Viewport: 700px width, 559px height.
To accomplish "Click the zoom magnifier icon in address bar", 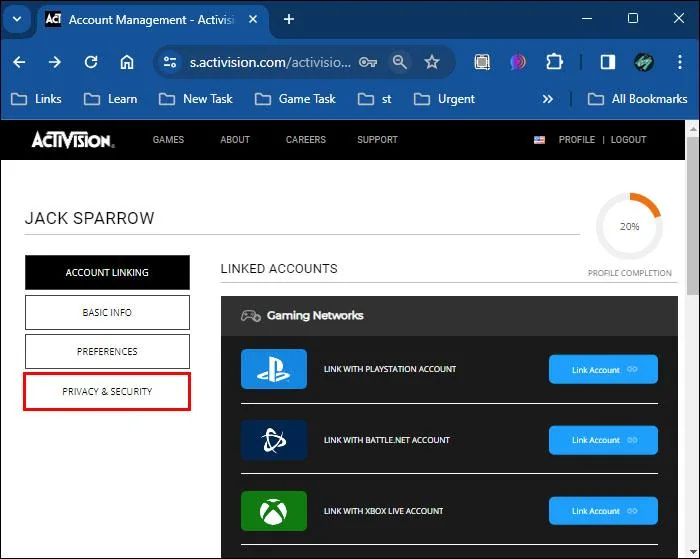I will [x=400, y=62].
